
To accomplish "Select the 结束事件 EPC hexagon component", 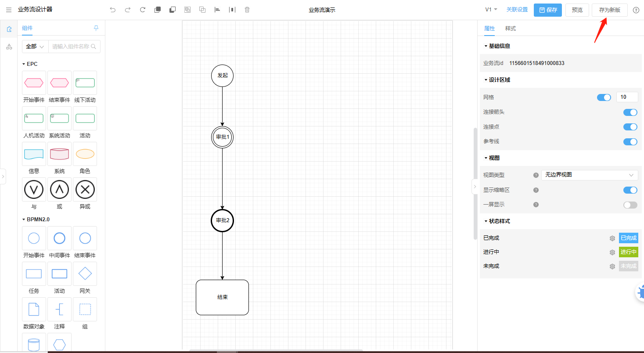I will (x=59, y=83).
